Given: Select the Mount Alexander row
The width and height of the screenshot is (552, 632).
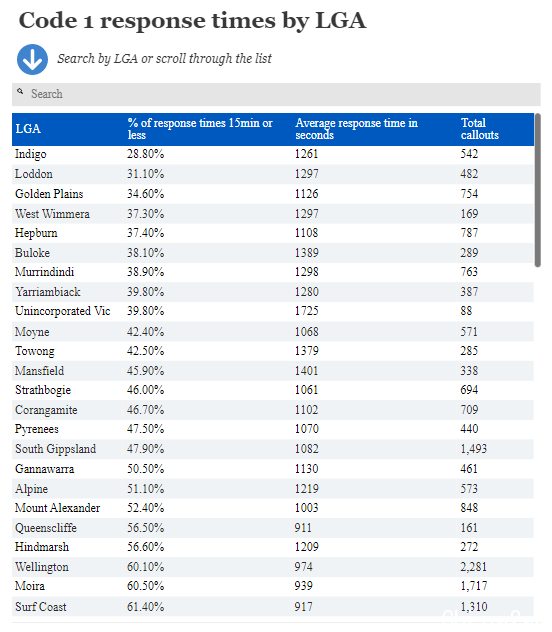Looking at the screenshot, I should click(273, 508).
